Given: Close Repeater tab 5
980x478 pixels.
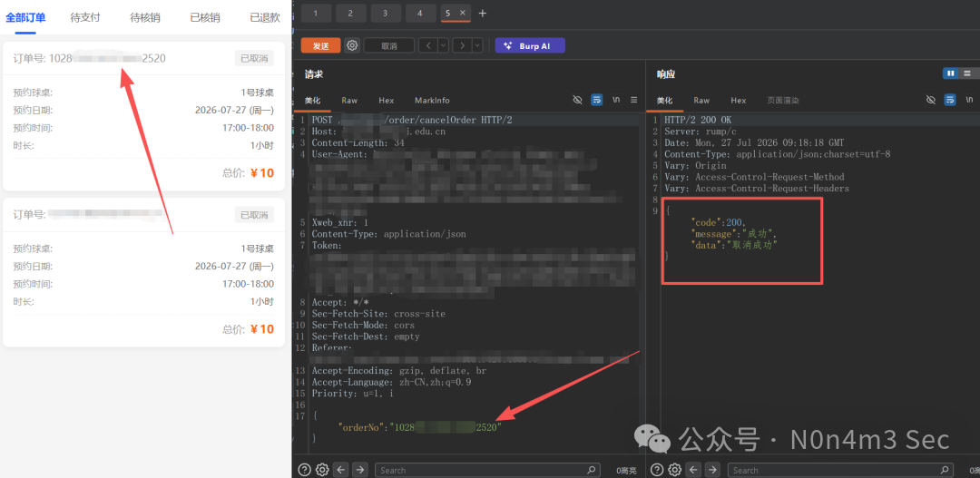Looking at the screenshot, I should (463, 13).
